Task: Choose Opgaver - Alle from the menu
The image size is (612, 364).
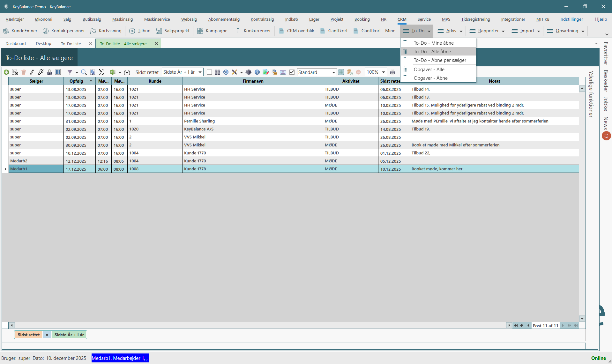Action: click(x=429, y=69)
